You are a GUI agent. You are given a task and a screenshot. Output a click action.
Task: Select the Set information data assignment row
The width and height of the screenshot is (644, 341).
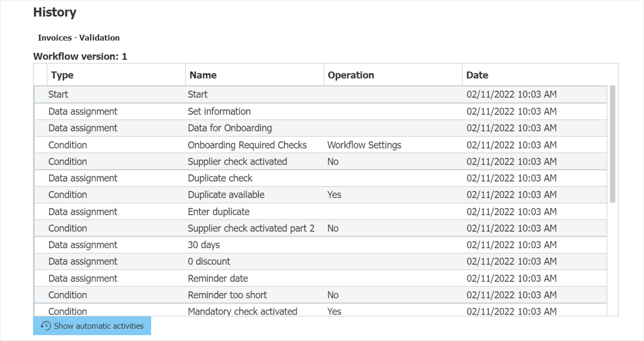coord(213,111)
